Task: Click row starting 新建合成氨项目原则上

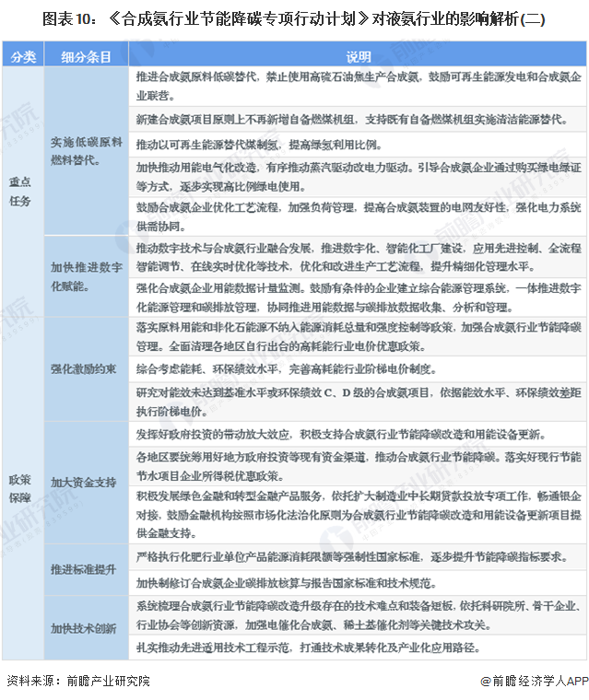Action: point(358,119)
